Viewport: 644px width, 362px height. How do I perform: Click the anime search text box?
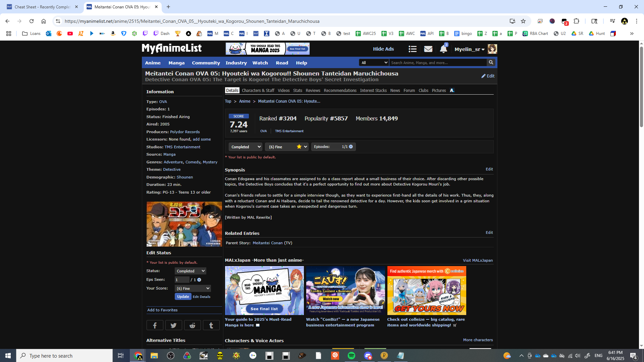[438, 63]
